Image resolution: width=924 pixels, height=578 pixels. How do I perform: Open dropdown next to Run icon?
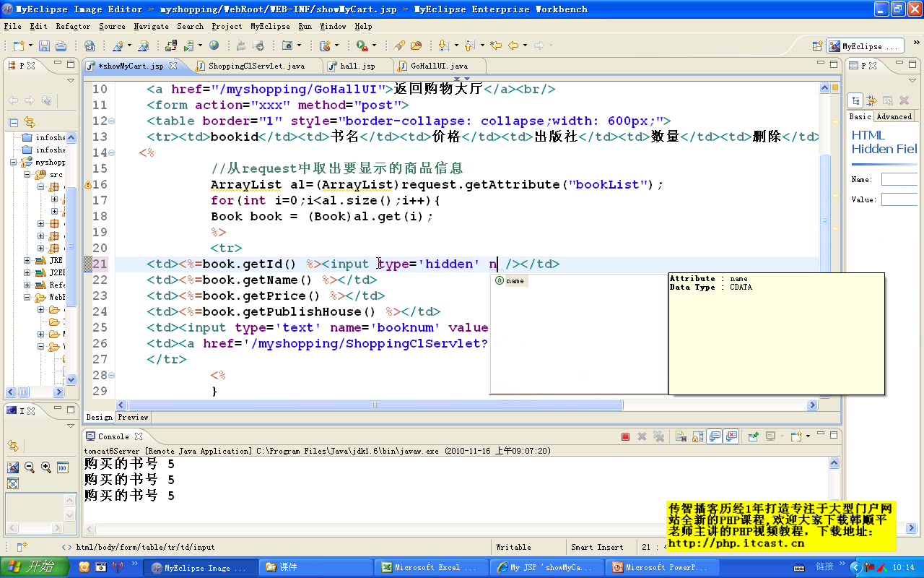(374, 46)
